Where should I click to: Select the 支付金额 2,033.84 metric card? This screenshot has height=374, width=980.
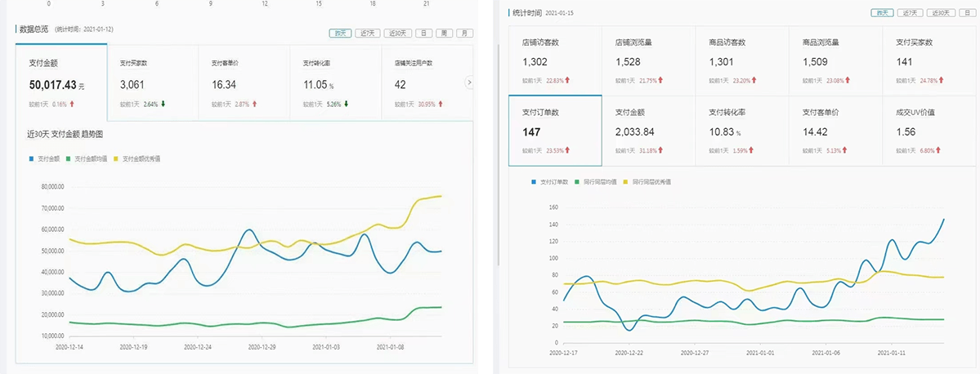pyautogui.click(x=648, y=130)
